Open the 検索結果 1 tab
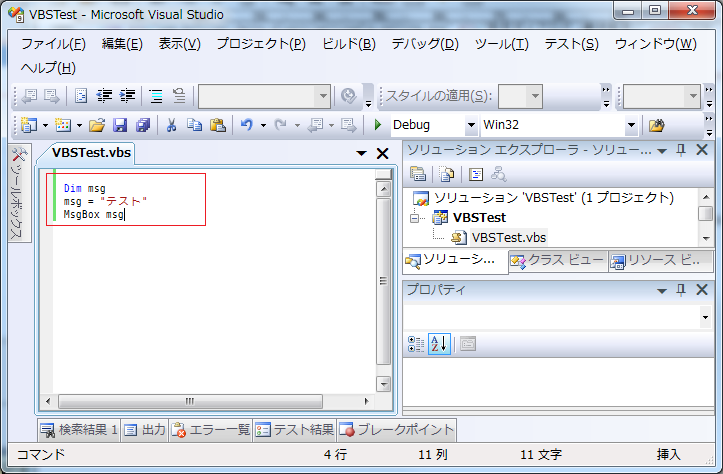The image size is (723, 474). [x=79, y=430]
